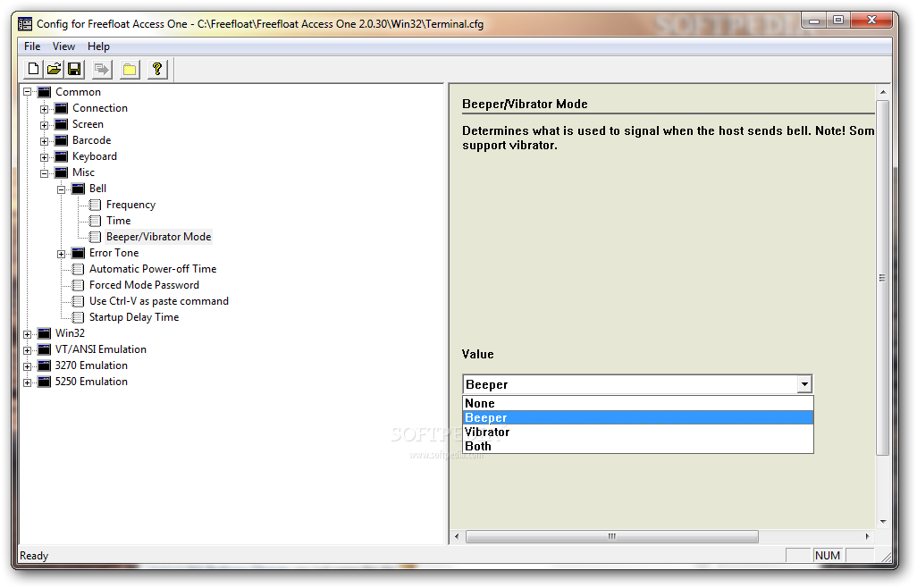
Task: Choose Vibrator from the Value list
Action: [x=638, y=432]
